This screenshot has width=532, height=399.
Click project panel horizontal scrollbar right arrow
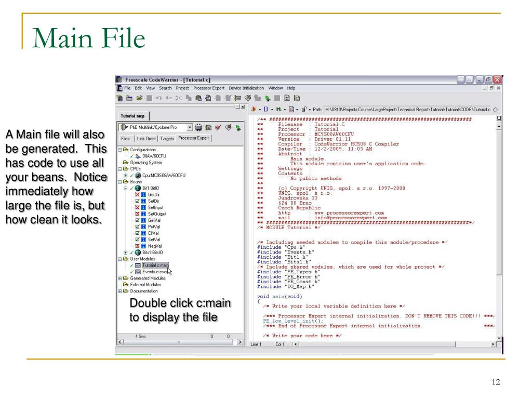point(240,342)
